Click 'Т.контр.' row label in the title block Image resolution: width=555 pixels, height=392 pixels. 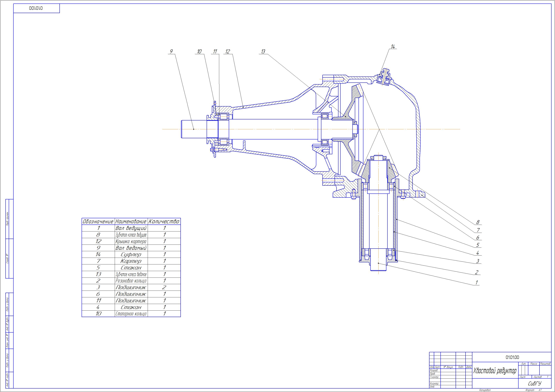point(434,377)
